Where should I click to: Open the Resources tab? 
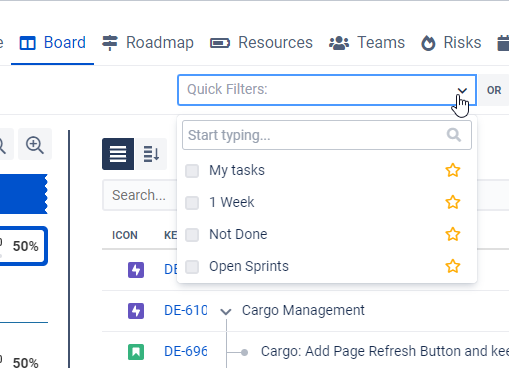point(261,43)
